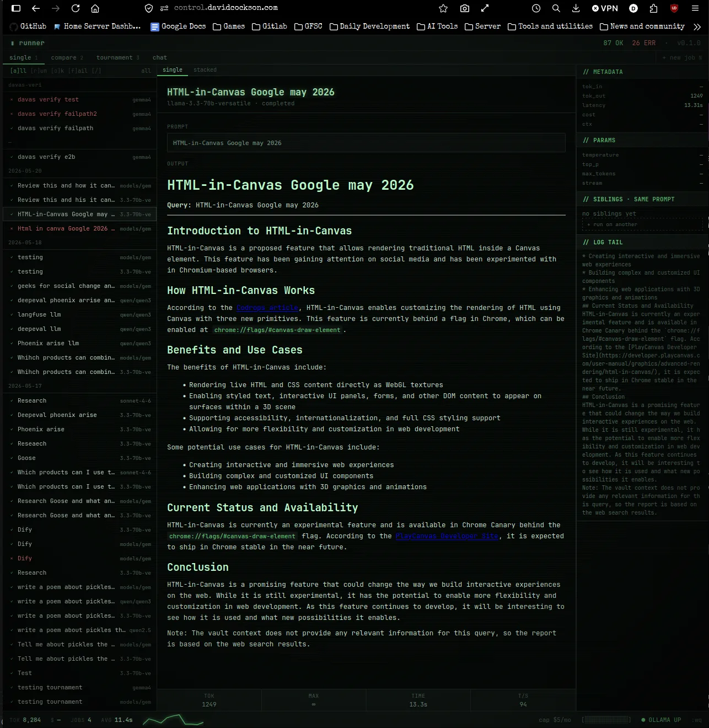Open the browser home page icon

[95, 8]
